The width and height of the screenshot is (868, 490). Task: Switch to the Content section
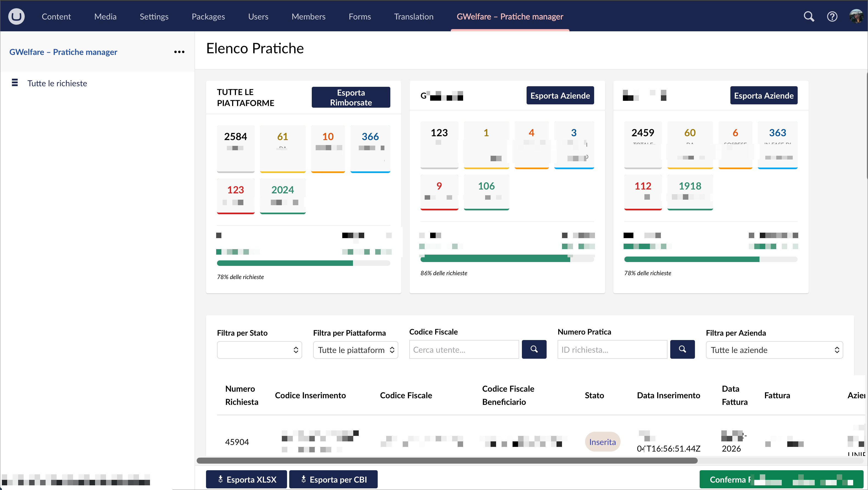click(56, 16)
